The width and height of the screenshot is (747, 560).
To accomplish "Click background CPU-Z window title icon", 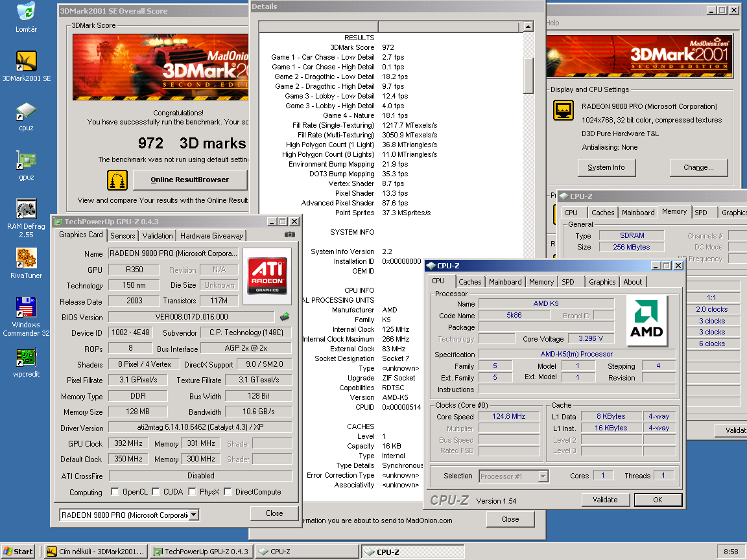I will coord(564,196).
